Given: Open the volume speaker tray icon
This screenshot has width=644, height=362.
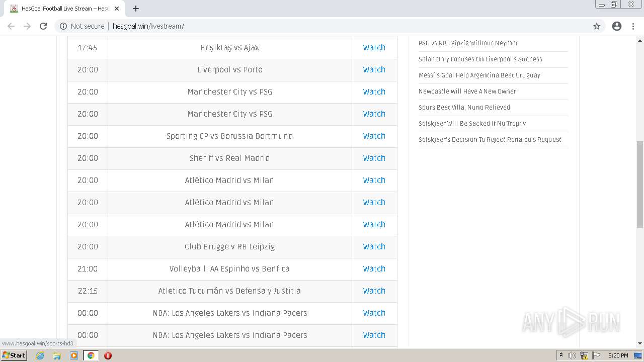Looking at the screenshot, I should tap(572, 355).
